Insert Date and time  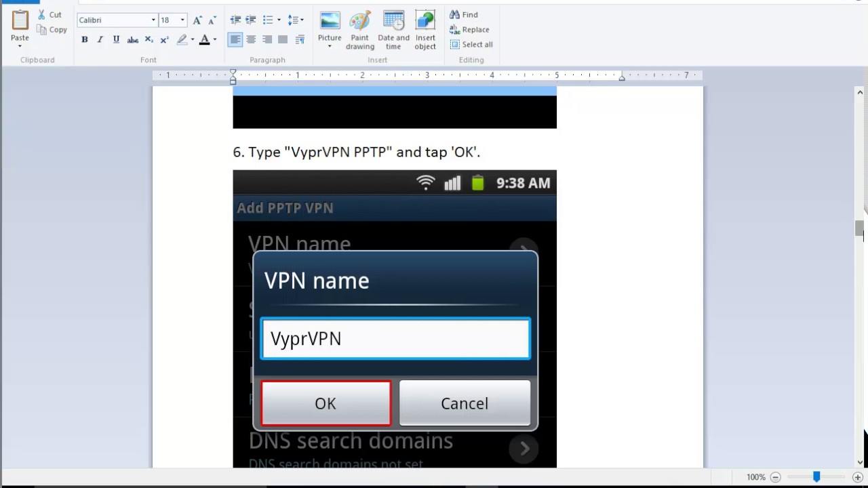393,30
